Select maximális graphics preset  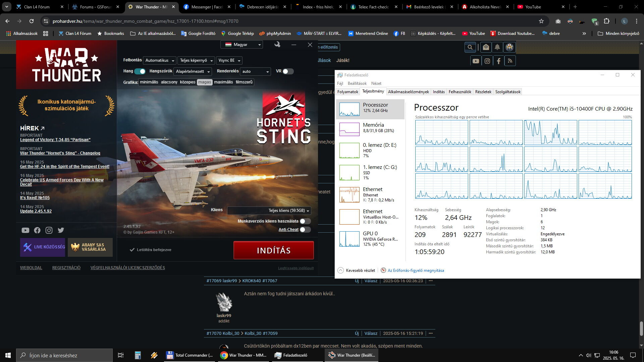223,82
